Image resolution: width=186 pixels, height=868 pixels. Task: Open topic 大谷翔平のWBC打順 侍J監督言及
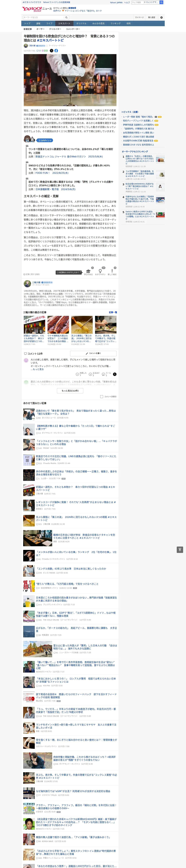[138, 140]
